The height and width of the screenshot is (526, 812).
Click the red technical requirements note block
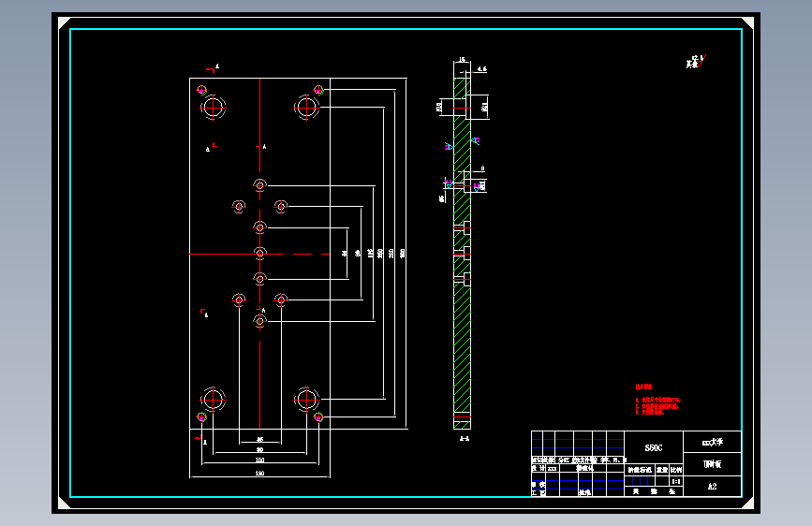click(657, 401)
